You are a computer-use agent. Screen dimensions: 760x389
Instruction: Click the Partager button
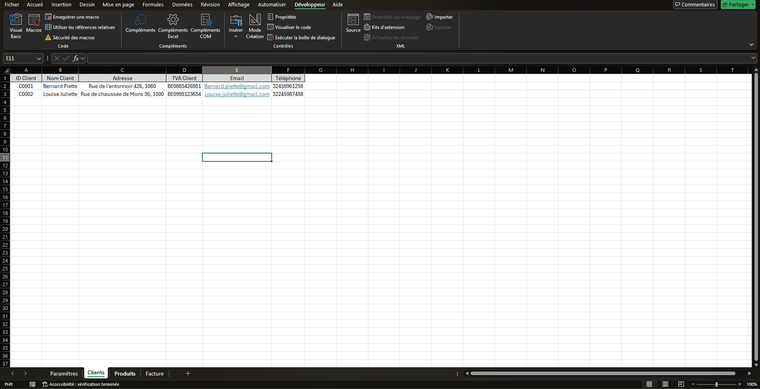[x=738, y=4]
